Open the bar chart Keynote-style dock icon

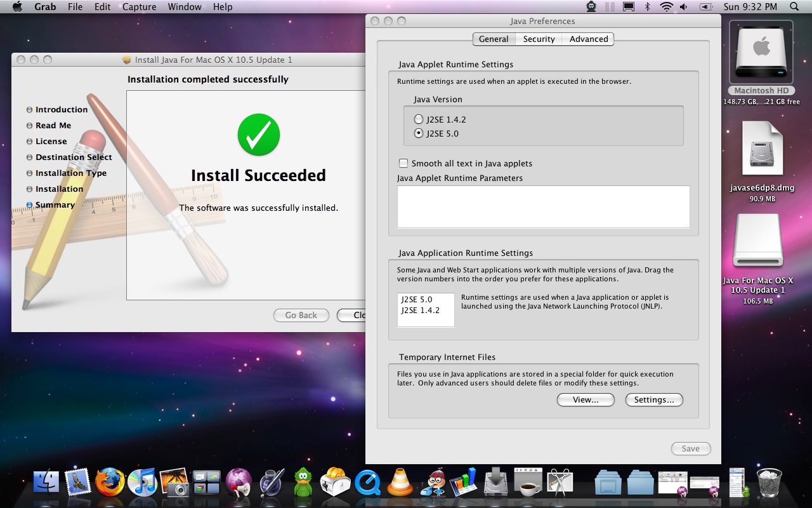[x=464, y=483]
